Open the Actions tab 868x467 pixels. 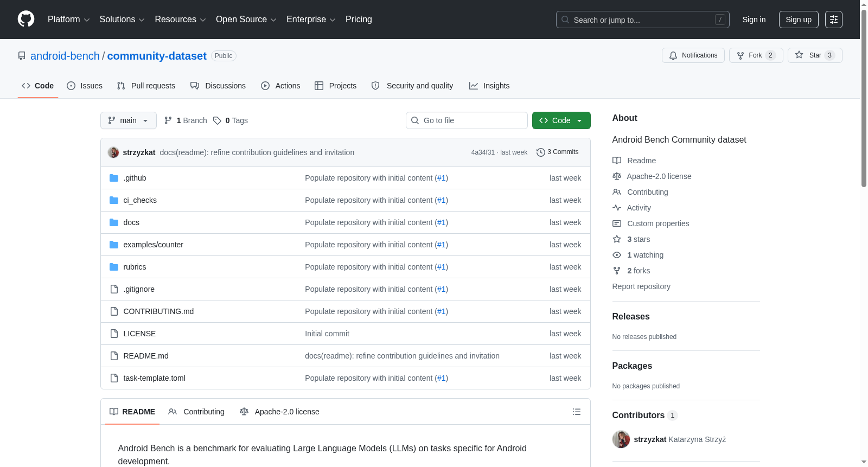click(280, 86)
